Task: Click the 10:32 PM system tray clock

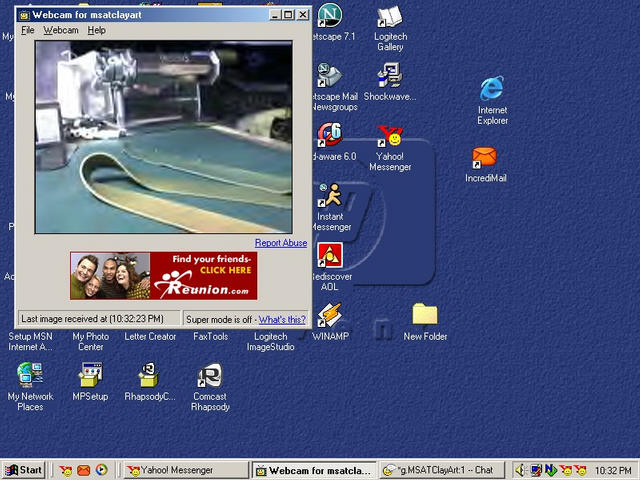Action: (613, 471)
